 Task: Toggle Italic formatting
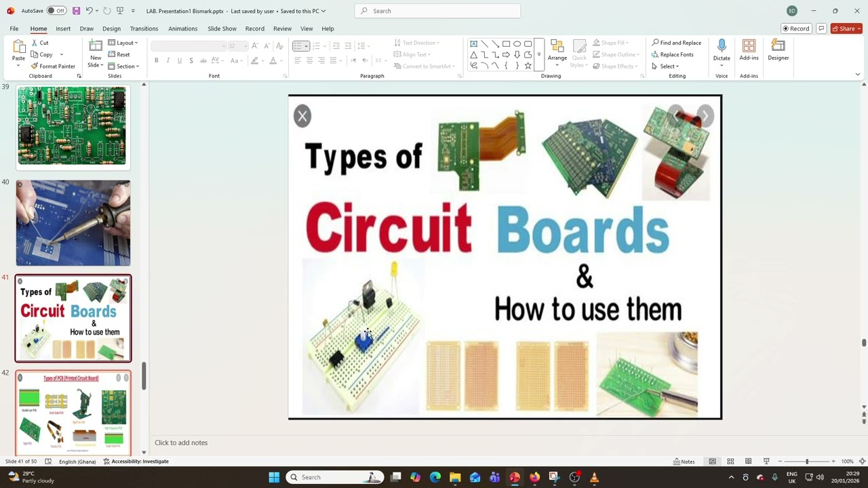[x=167, y=60]
